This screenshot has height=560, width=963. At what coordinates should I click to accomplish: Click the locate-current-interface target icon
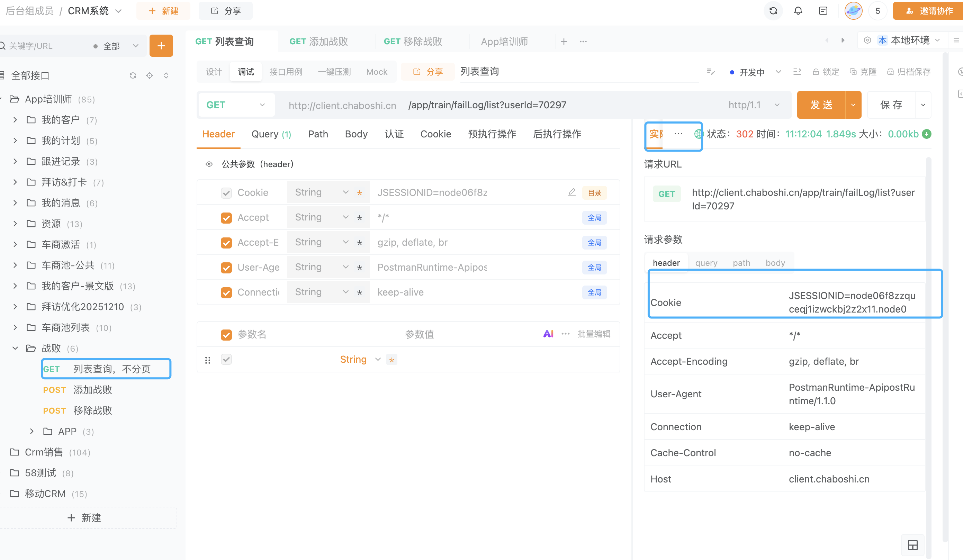[150, 76]
